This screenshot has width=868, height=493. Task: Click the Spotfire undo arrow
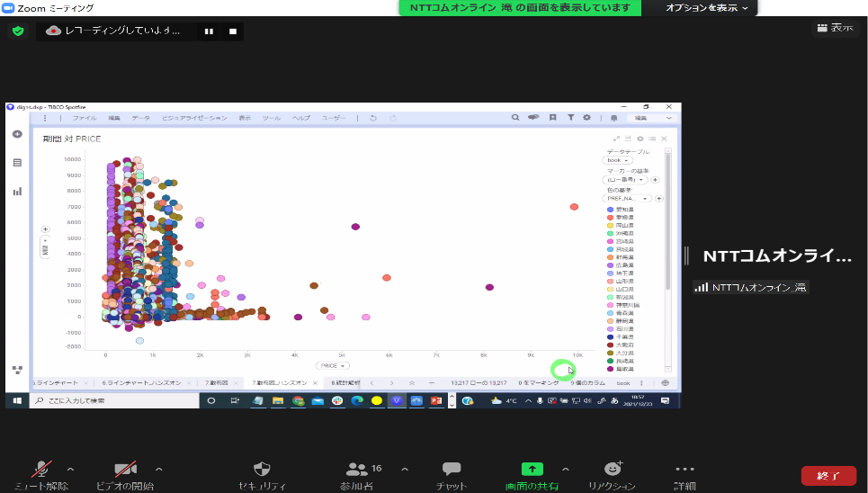[373, 118]
